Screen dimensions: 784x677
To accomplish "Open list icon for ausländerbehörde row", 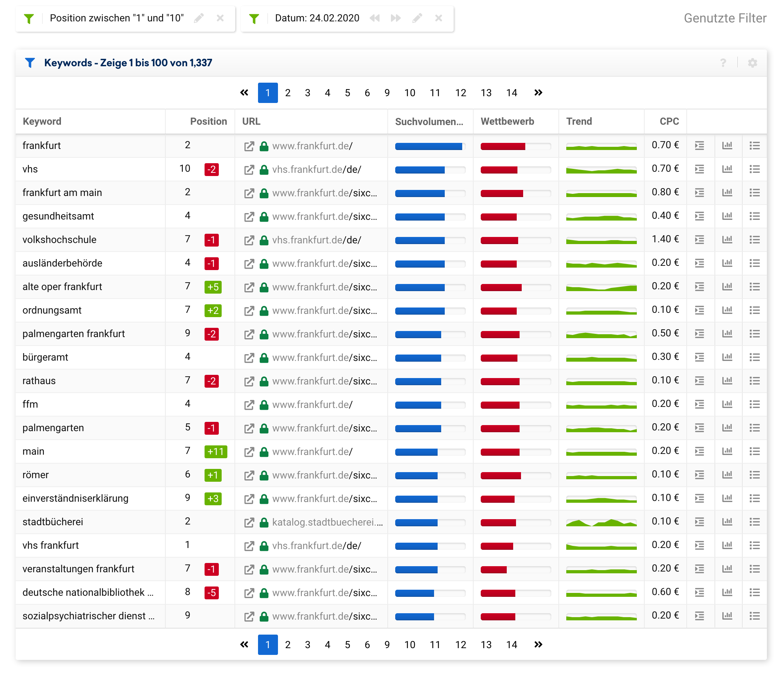I will [755, 263].
